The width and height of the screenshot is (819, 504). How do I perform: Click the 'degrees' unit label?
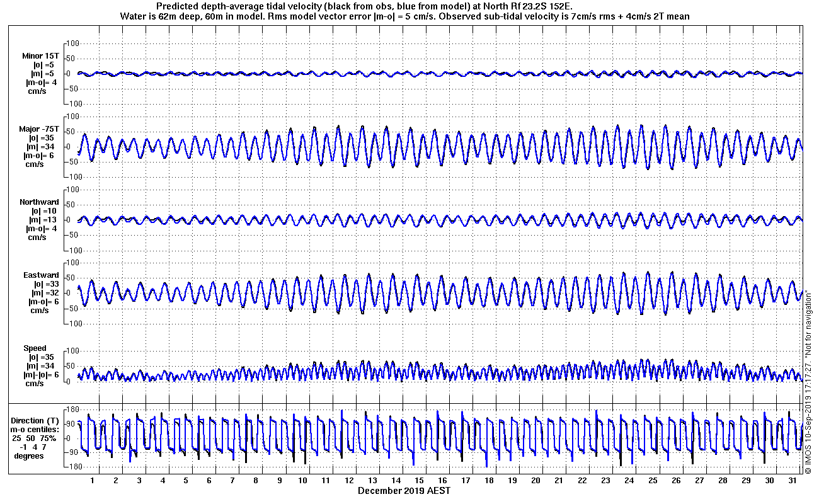[29, 455]
